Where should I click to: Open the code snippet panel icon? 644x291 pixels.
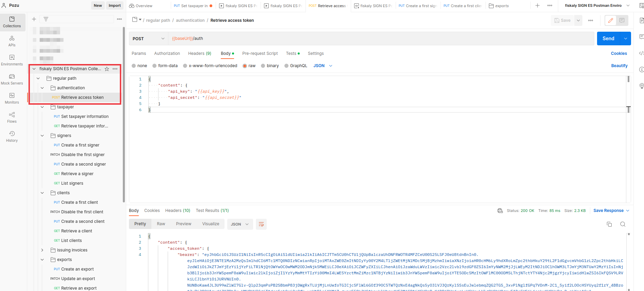tap(641, 53)
